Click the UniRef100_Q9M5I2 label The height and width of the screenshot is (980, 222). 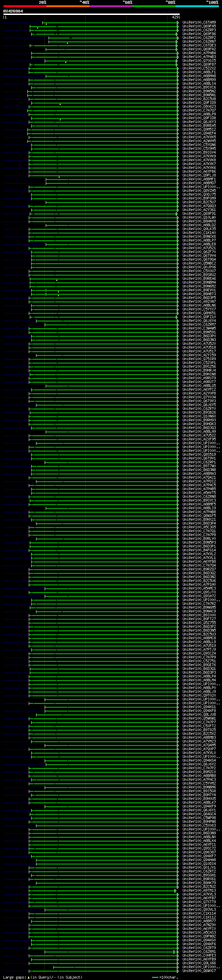tap(199, 129)
